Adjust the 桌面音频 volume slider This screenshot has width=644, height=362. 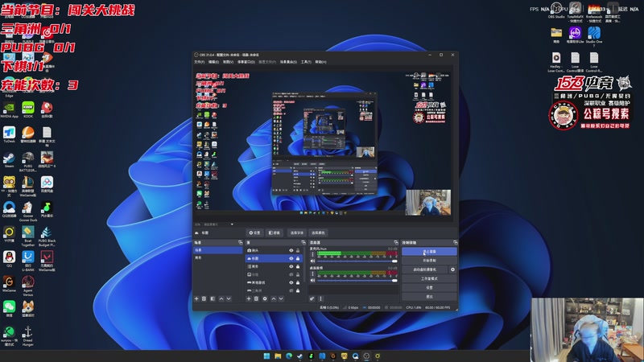click(357, 280)
